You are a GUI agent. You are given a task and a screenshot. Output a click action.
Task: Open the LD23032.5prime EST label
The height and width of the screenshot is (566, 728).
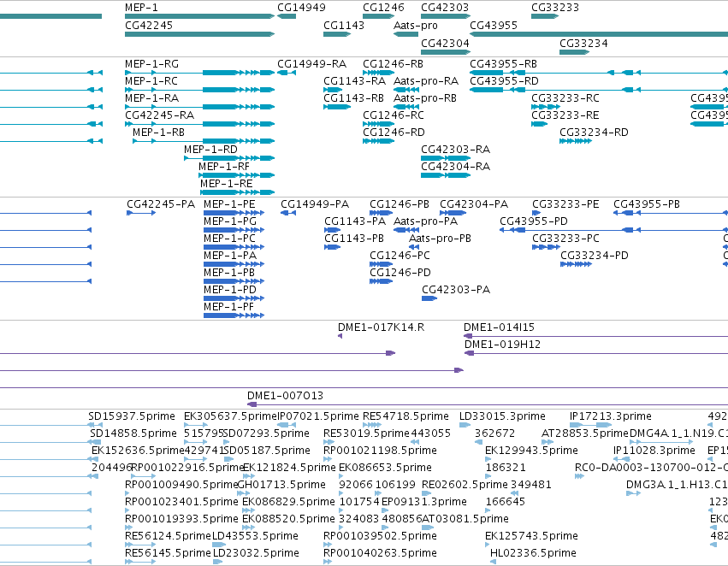(256, 553)
